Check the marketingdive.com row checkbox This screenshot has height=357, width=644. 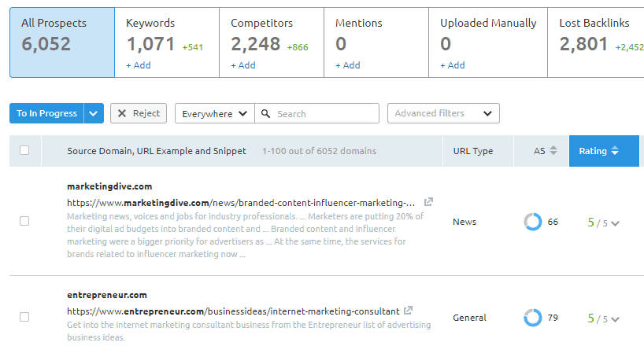pos(24,221)
